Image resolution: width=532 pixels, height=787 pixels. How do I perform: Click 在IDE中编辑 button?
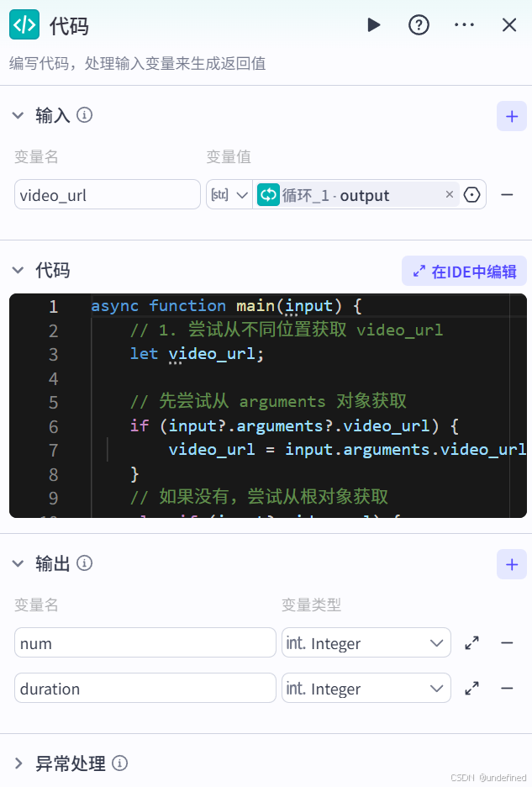464,271
